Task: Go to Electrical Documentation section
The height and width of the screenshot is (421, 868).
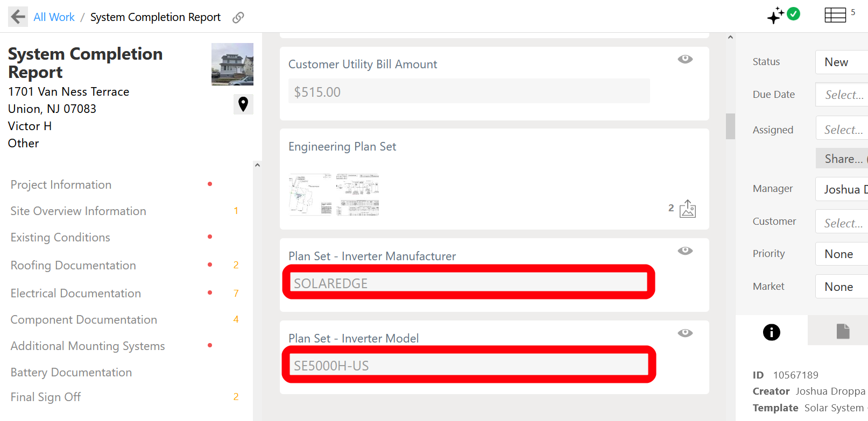Action: coord(76,293)
